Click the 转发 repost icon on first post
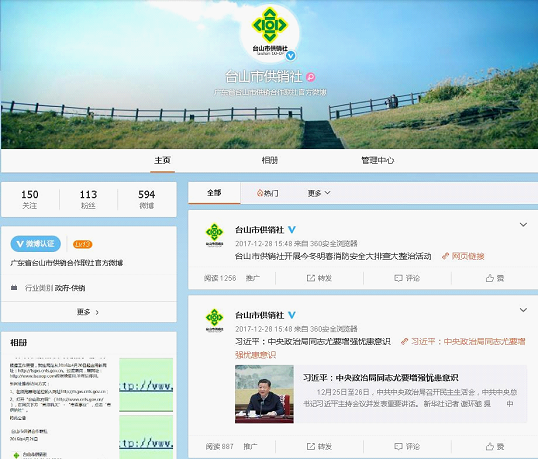 click(311, 278)
